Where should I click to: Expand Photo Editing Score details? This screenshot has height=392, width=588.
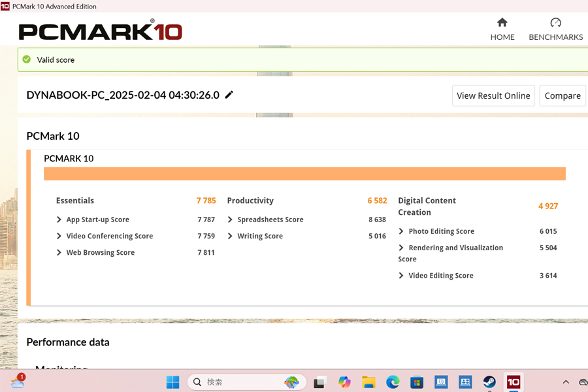pos(401,231)
